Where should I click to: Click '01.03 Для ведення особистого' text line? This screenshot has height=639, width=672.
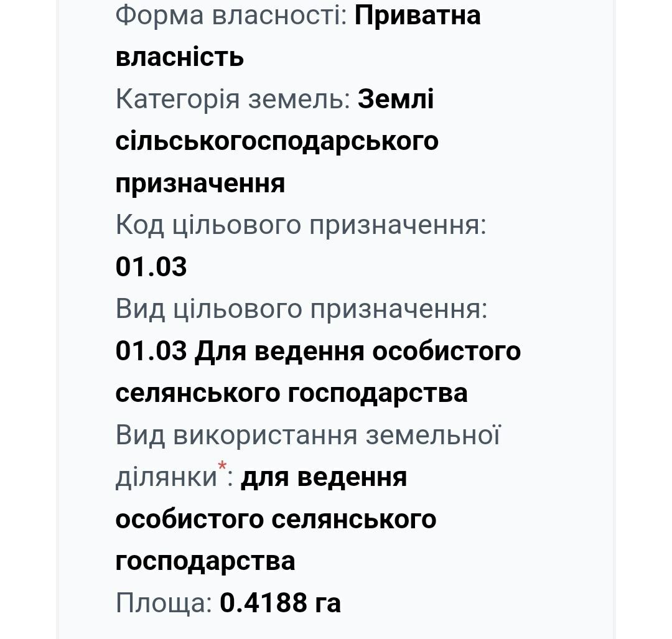[318, 352]
